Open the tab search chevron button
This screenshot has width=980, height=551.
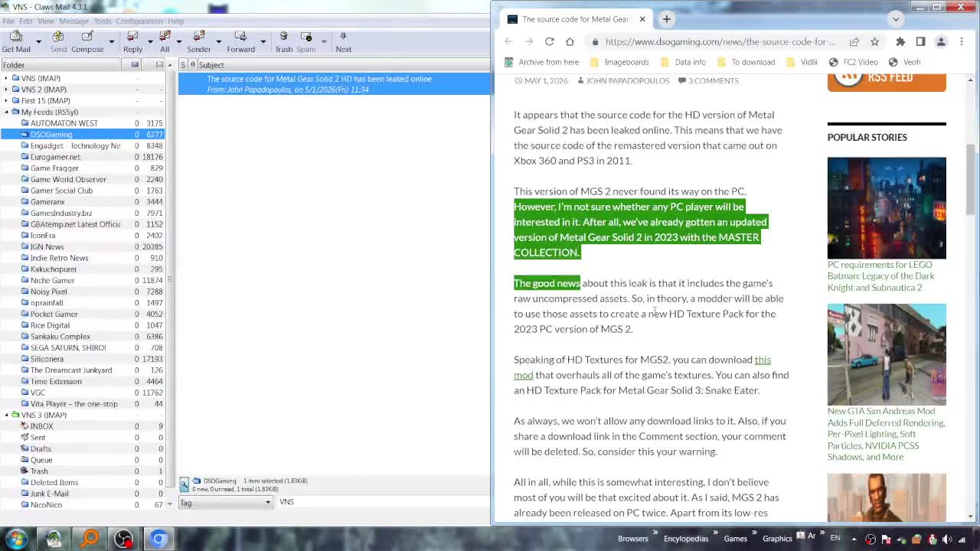pyautogui.click(x=896, y=19)
